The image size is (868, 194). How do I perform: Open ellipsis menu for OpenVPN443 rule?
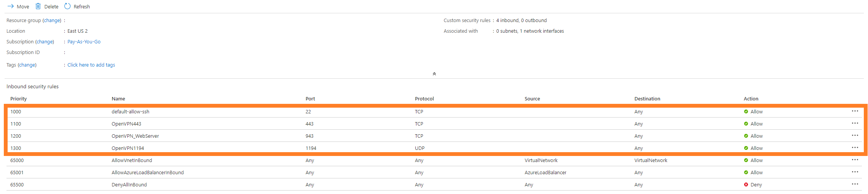[x=855, y=123]
